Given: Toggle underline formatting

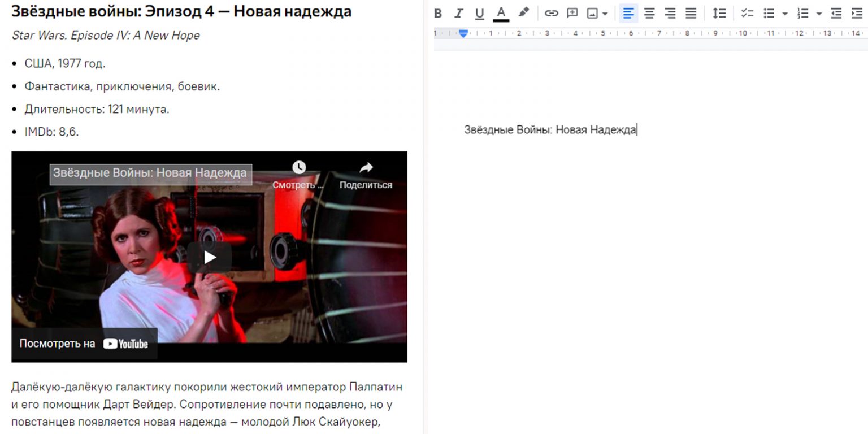Looking at the screenshot, I should 480,13.
